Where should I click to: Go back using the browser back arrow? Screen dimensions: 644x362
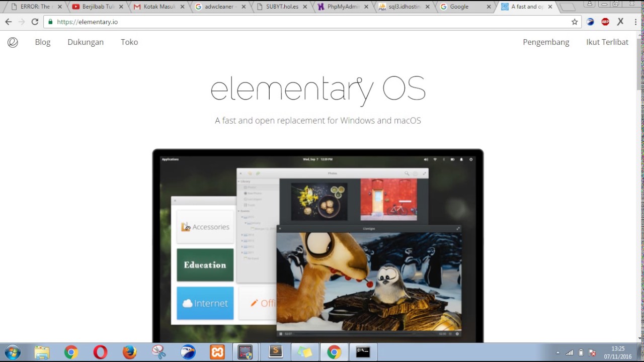pyautogui.click(x=8, y=22)
